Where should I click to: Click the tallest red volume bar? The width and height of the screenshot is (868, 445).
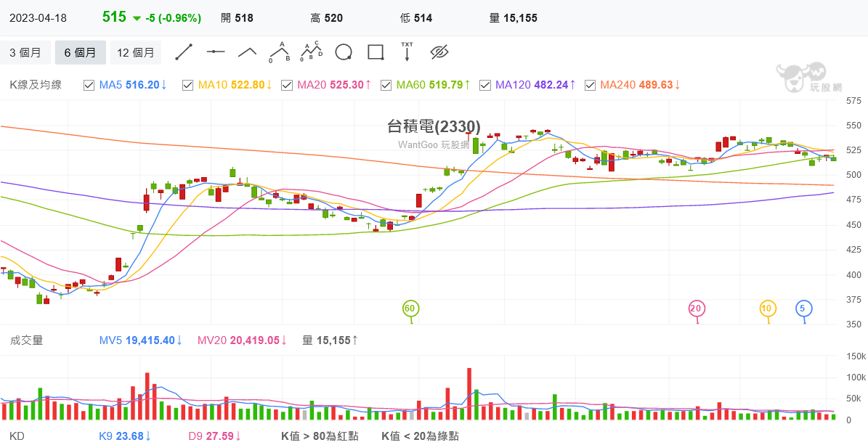(469, 394)
